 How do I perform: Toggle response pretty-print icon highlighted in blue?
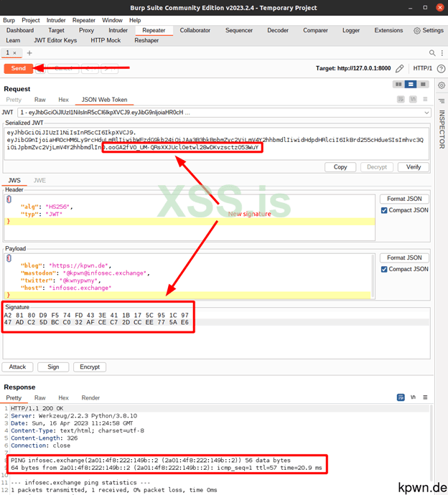click(x=401, y=397)
